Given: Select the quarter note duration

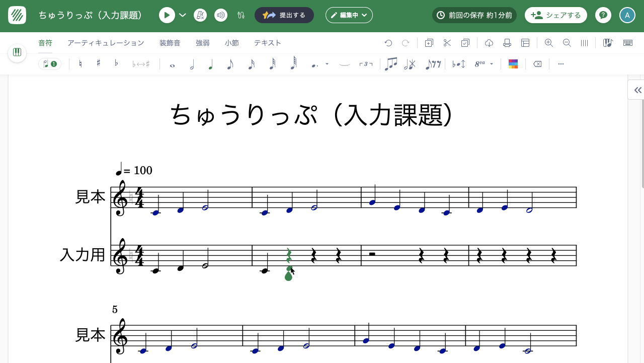Looking at the screenshot, I should click(211, 64).
